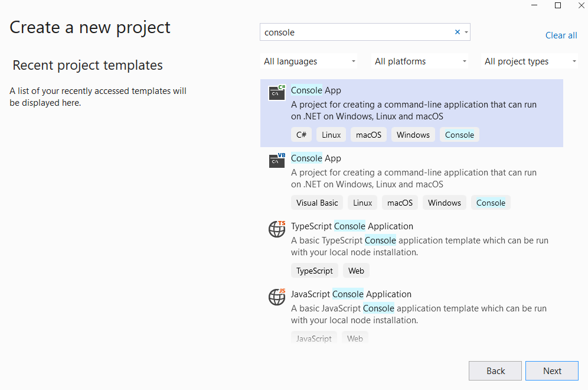The width and height of the screenshot is (588, 390).
Task: Click the Back button
Action: 495,370
